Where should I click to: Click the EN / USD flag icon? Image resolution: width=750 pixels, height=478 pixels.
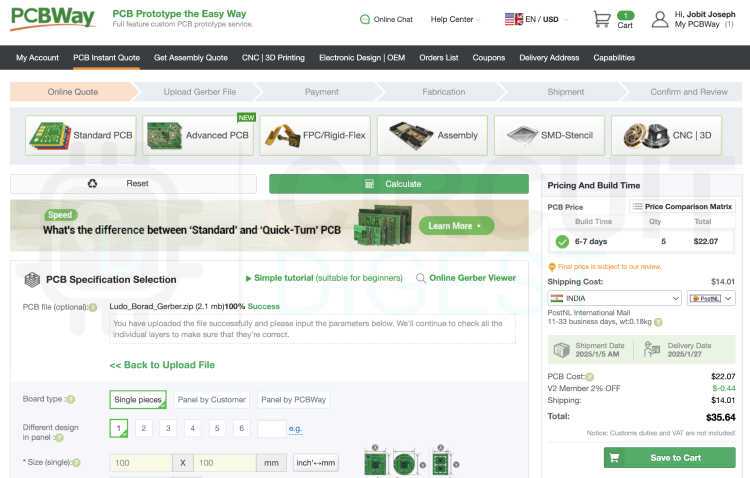click(x=514, y=19)
